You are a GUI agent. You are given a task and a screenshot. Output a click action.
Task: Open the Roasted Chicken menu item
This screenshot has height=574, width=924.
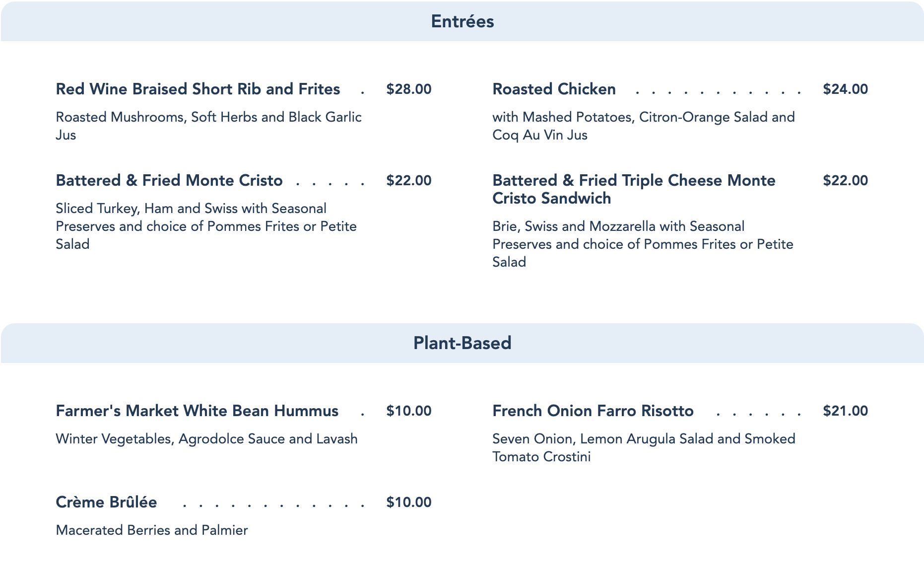[x=554, y=89]
